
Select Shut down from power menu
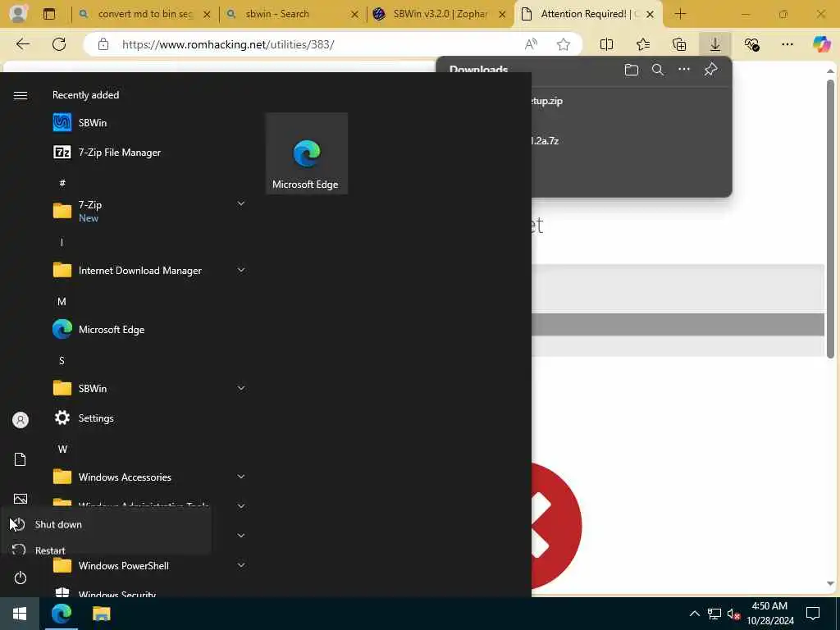pyautogui.click(x=106, y=524)
